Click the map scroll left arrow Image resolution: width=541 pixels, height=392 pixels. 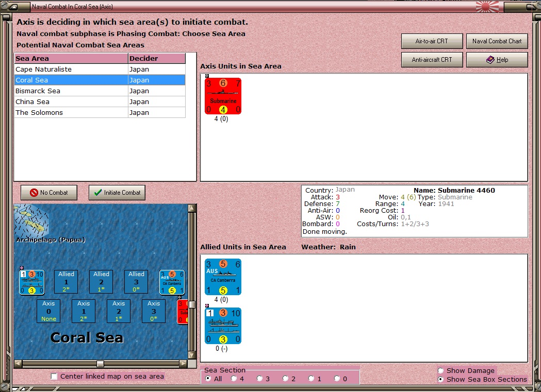[18, 363]
